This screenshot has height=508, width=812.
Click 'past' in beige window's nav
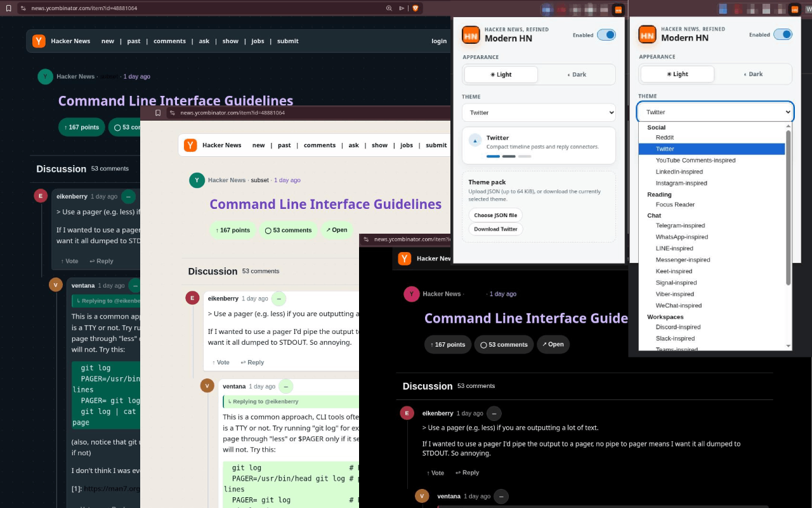pyautogui.click(x=284, y=145)
